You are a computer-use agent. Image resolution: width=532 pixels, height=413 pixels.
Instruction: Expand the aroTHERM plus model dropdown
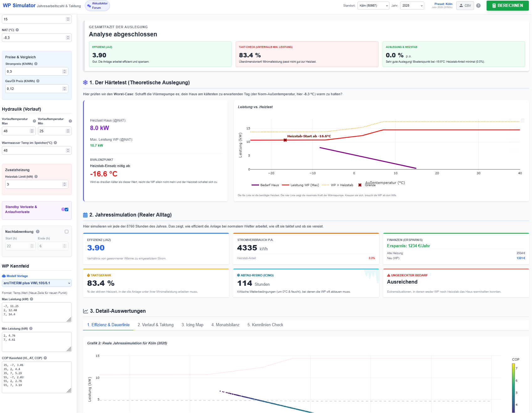pos(37,283)
